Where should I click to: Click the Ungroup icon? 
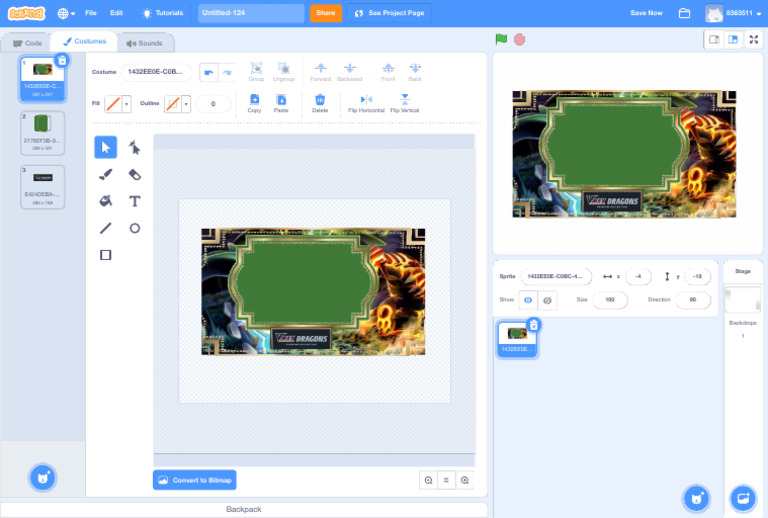[x=283, y=71]
